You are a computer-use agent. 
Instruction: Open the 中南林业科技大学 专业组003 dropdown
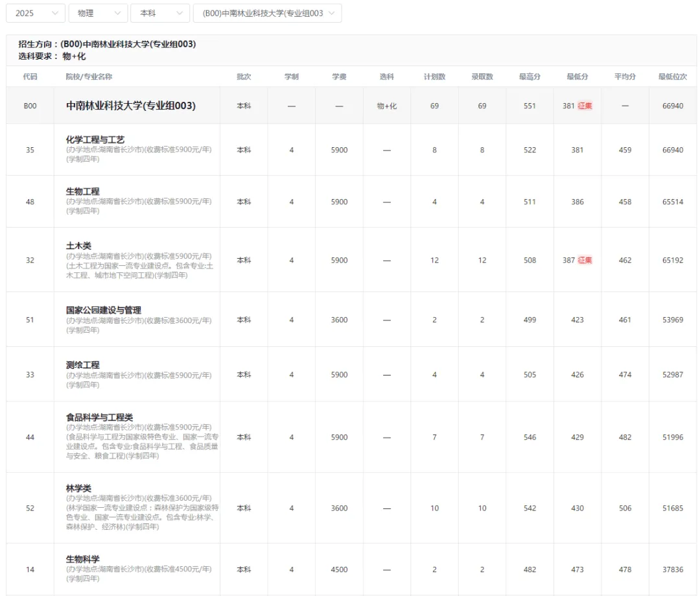[268, 13]
